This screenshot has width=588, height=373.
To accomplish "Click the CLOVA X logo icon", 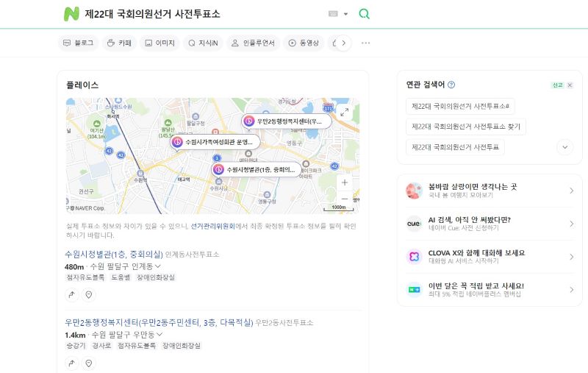I will tap(414, 257).
